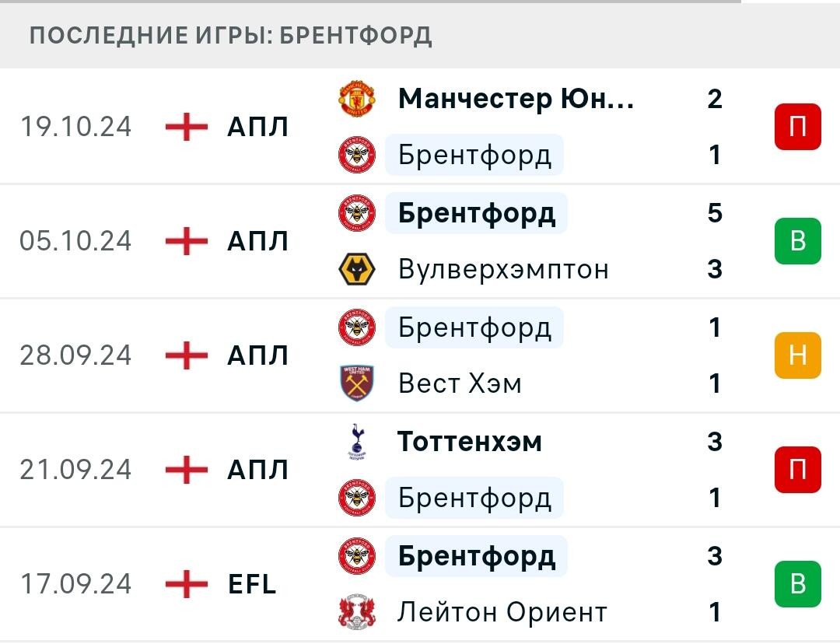The height and width of the screenshot is (644, 840).
Task: Click the Wolverhampton wolf logo
Action: (x=357, y=269)
